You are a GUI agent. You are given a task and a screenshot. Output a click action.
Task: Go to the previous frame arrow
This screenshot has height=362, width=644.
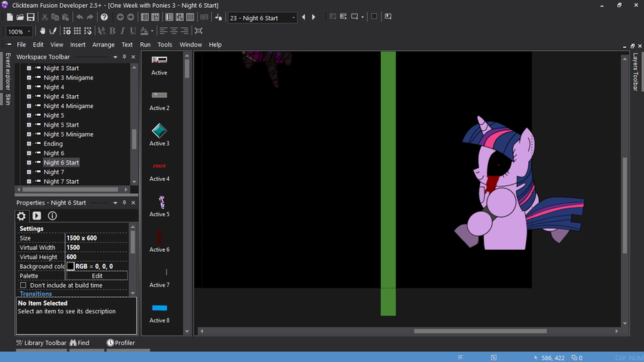coord(303,17)
